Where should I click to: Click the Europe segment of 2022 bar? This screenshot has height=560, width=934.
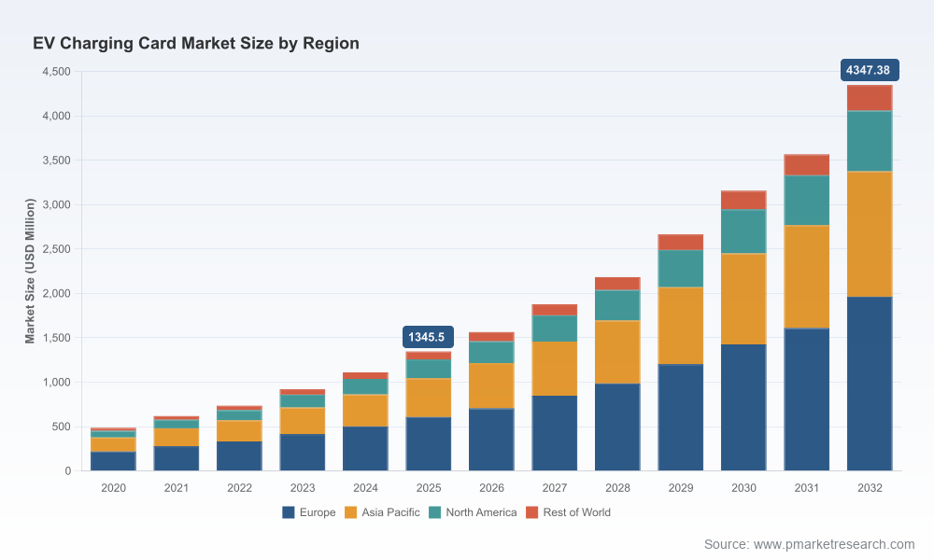click(x=239, y=455)
